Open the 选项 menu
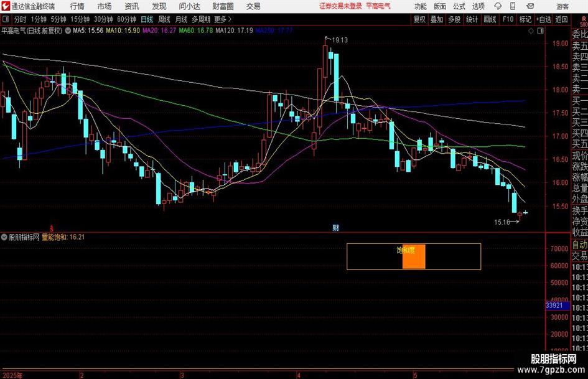Viewport: 588px width, 379px height. 478,6
